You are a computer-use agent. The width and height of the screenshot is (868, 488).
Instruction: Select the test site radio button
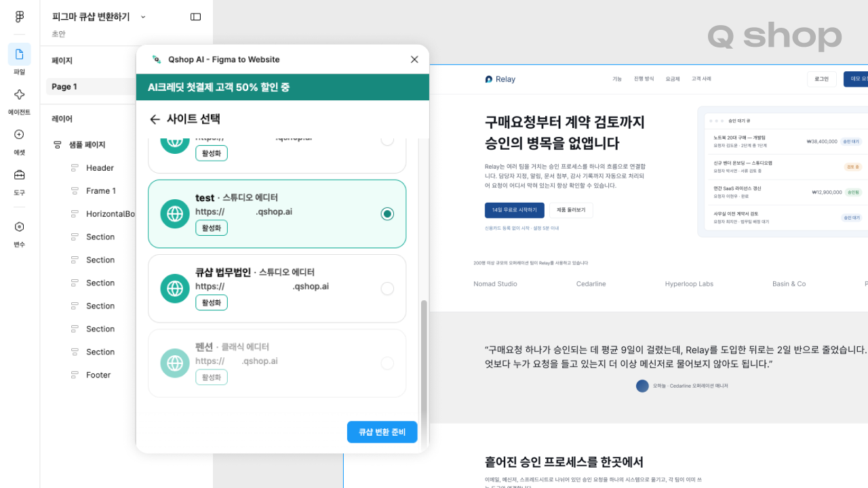point(387,214)
